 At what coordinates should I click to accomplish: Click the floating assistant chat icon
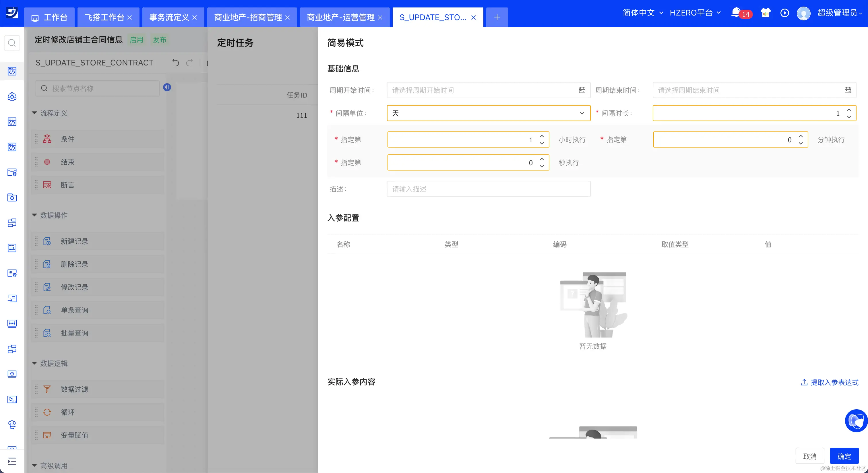pos(856,420)
